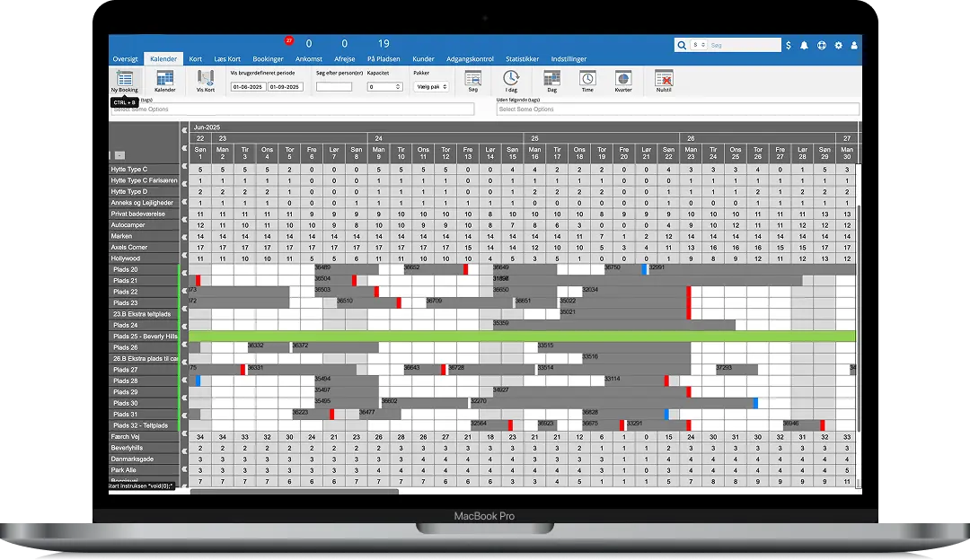This screenshot has height=560, width=970.
Task: Adjust the Kapacitet stepper arrows
Action: click(x=398, y=86)
